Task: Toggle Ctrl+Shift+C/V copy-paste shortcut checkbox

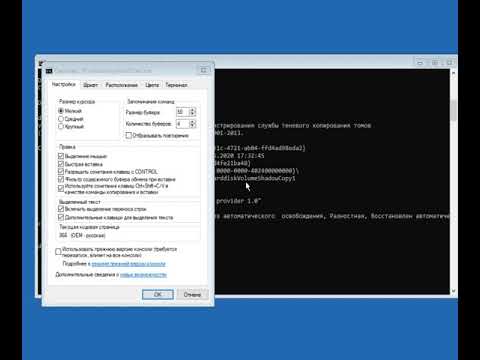Action: pyautogui.click(x=61, y=188)
